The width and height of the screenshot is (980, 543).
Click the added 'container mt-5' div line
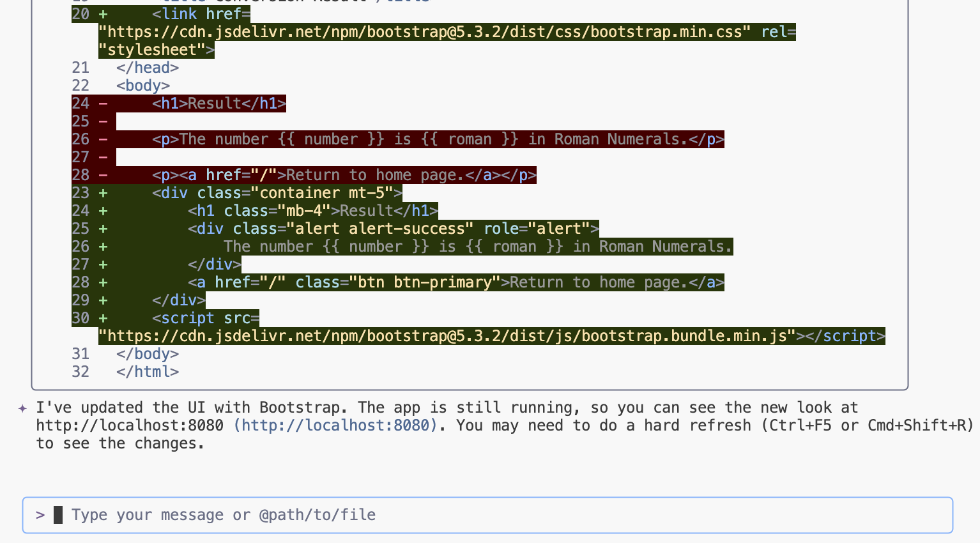[277, 193]
